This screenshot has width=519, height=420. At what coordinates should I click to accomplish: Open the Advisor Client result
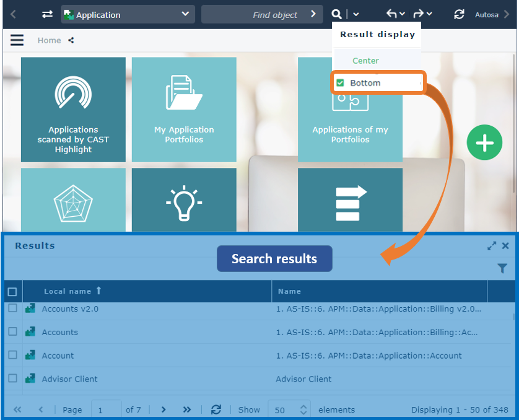pos(69,379)
